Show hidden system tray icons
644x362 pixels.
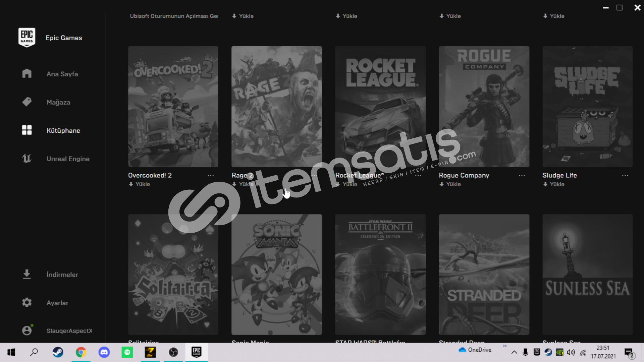[514, 352]
